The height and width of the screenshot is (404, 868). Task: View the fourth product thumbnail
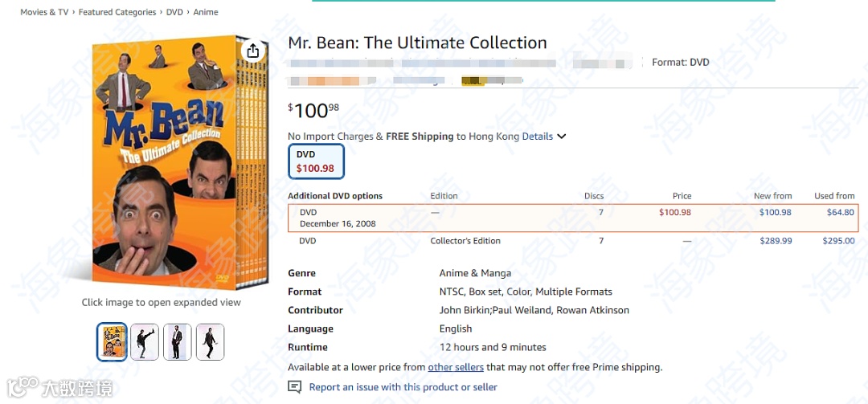pyautogui.click(x=210, y=342)
